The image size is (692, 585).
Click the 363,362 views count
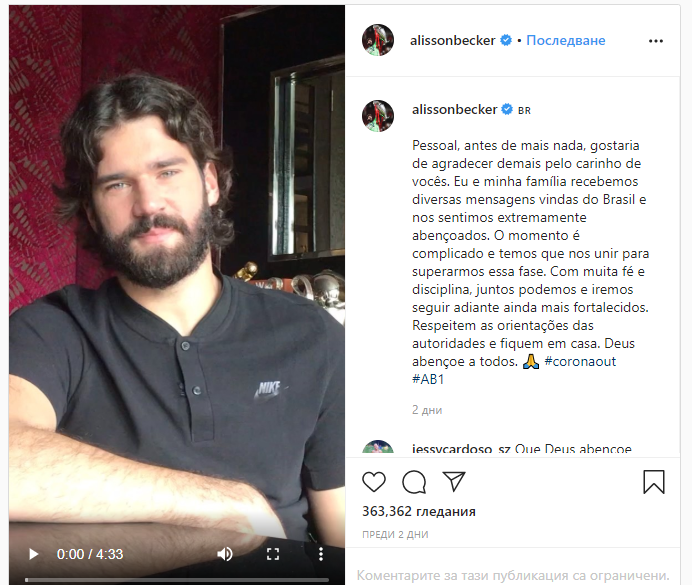pyautogui.click(x=419, y=511)
